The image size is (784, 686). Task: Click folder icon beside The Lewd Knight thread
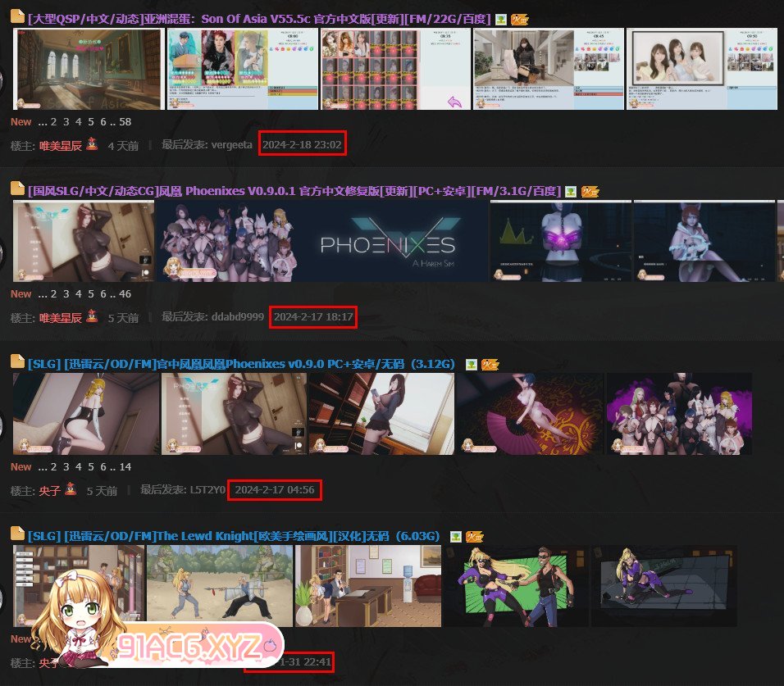point(17,535)
